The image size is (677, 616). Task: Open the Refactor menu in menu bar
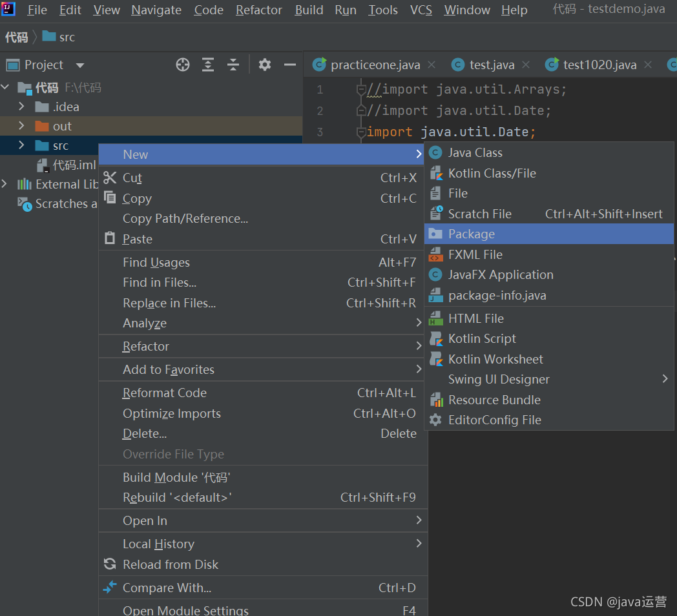tap(258, 10)
